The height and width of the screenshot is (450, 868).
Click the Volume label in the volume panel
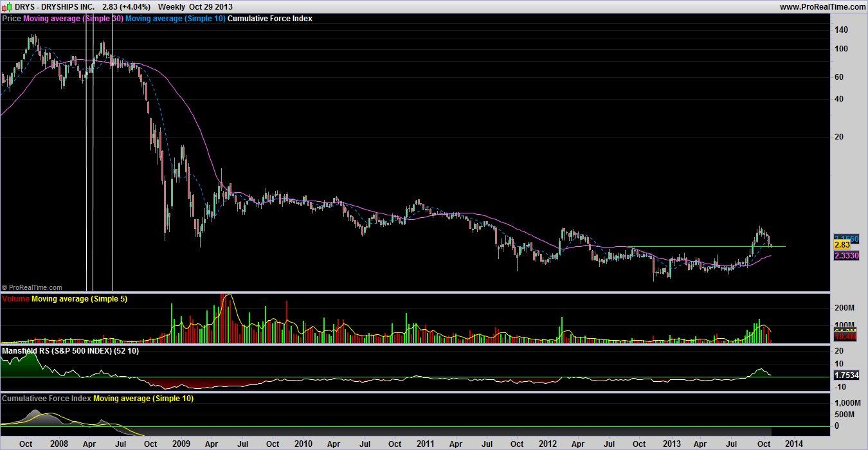coord(15,299)
